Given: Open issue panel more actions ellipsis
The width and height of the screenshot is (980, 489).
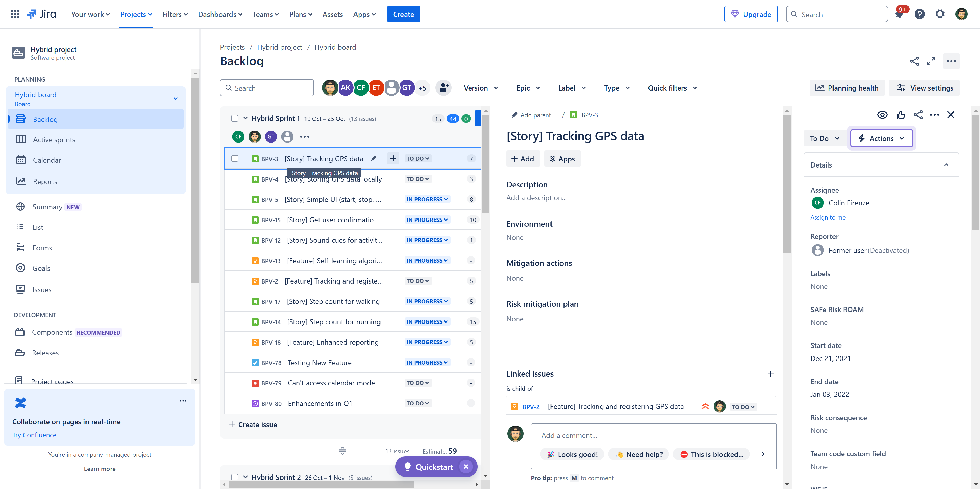Looking at the screenshot, I should (x=934, y=115).
